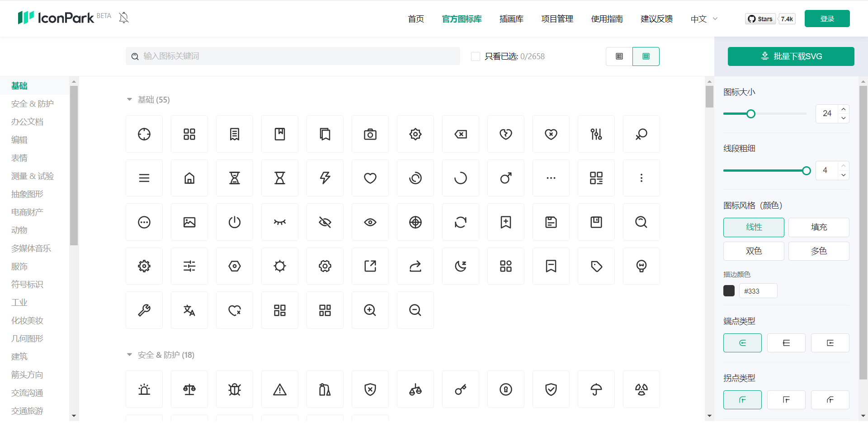The image size is (868, 426).
Task: Select the picture image icon
Action: click(189, 222)
